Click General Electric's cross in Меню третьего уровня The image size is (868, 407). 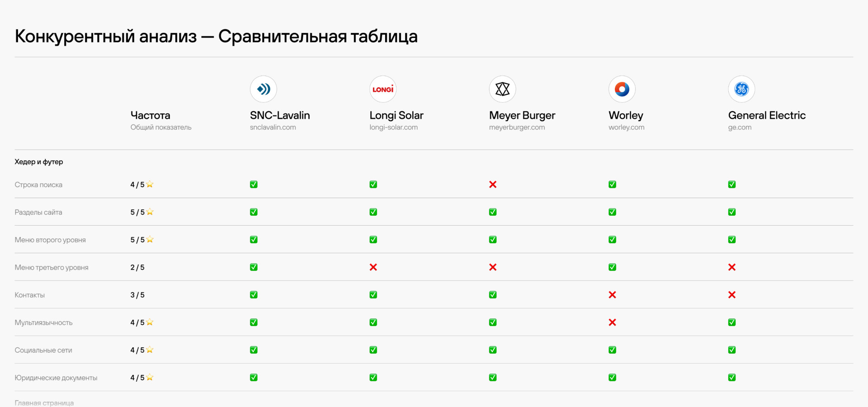pyautogui.click(x=732, y=267)
